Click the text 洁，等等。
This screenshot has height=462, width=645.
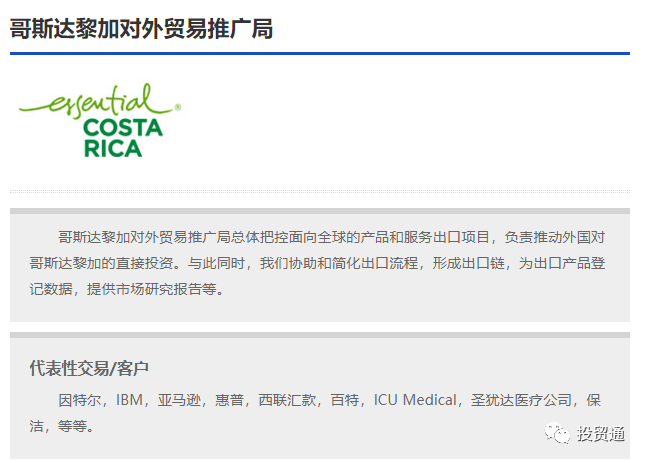pyautogui.click(x=62, y=426)
